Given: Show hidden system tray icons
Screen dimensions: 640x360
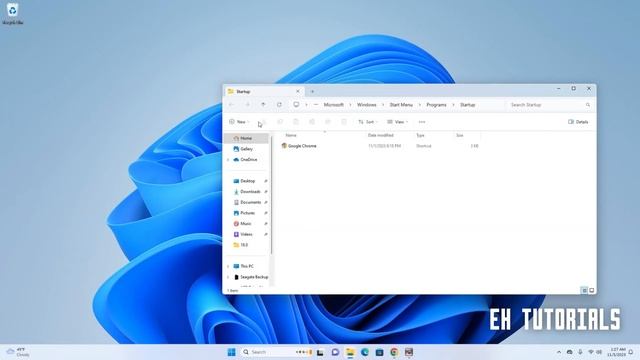Looking at the screenshot, I should coord(559,352).
